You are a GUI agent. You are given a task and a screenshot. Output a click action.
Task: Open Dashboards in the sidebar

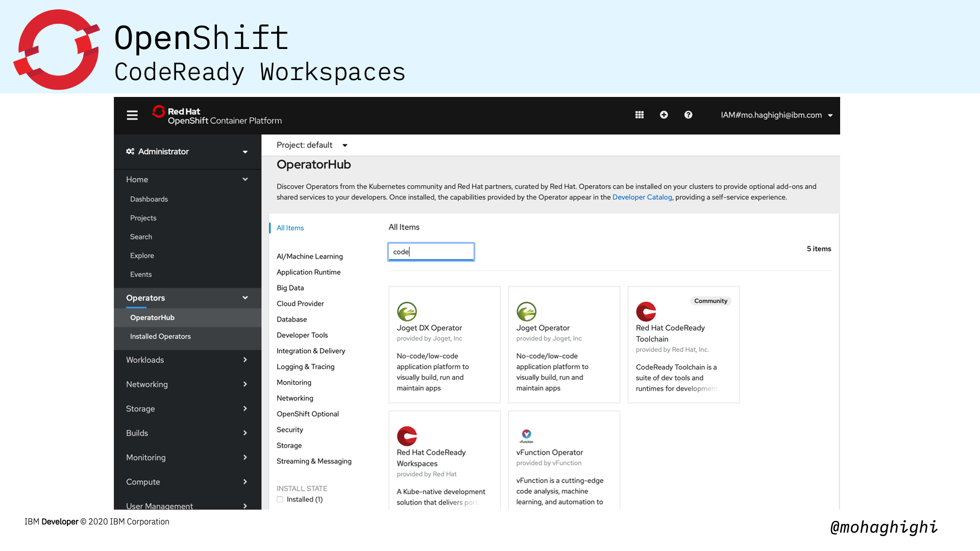click(149, 199)
